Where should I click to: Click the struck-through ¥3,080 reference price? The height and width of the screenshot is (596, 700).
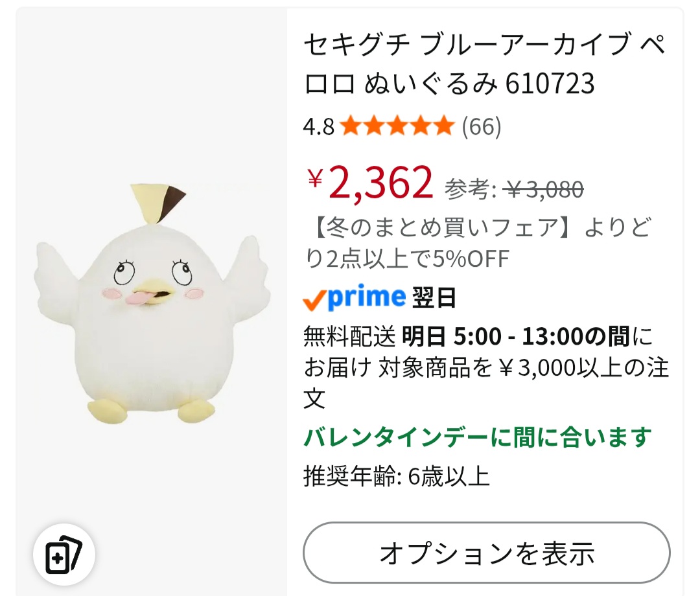[543, 190]
